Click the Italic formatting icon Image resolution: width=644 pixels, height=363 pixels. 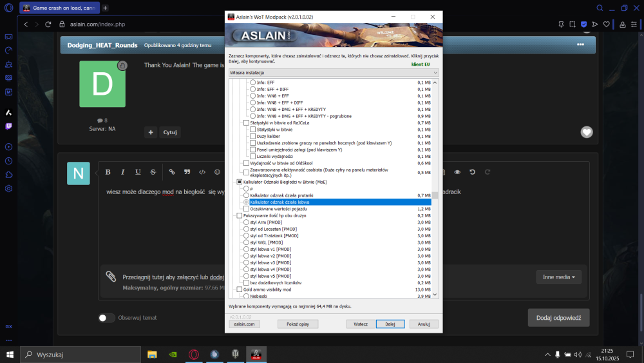coord(122,172)
